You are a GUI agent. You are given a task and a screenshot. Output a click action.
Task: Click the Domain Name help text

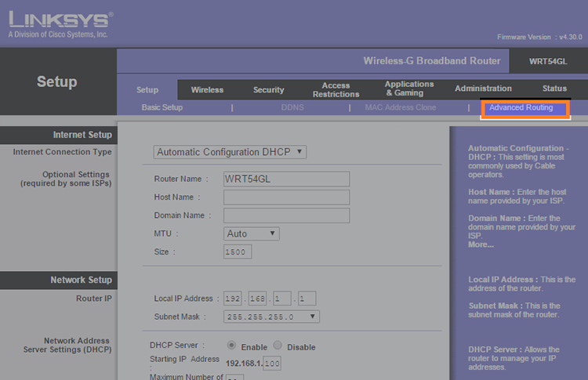click(x=521, y=227)
